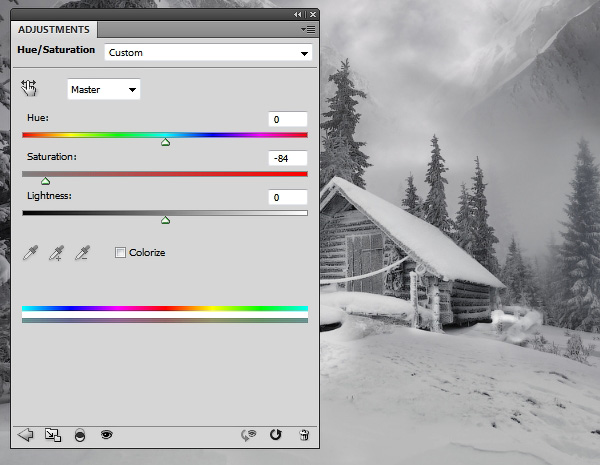Image resolution: width=600 pixels, height=465 pixels.
Task: Select the on-image targeted adjustment hand tool
Action: 29,88
